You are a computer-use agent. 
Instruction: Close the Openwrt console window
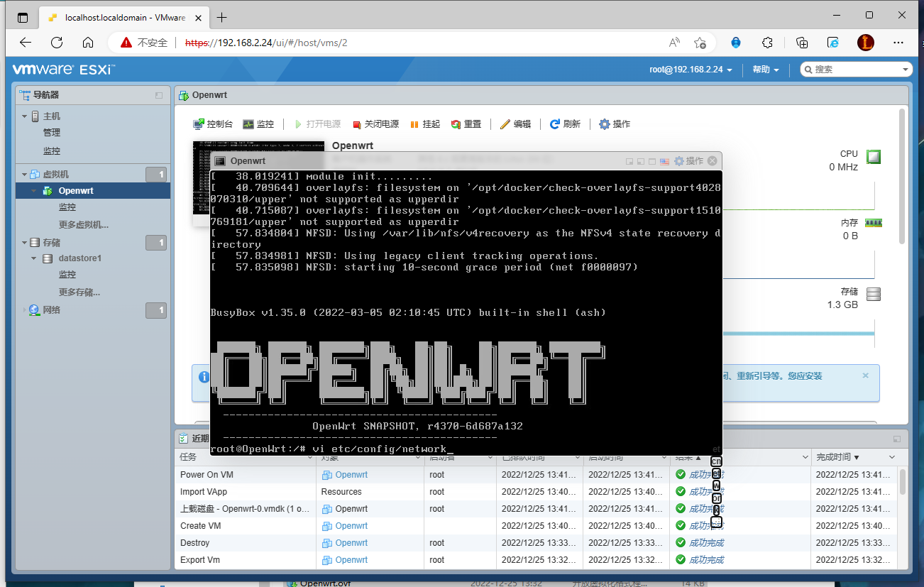pos(712,161)
